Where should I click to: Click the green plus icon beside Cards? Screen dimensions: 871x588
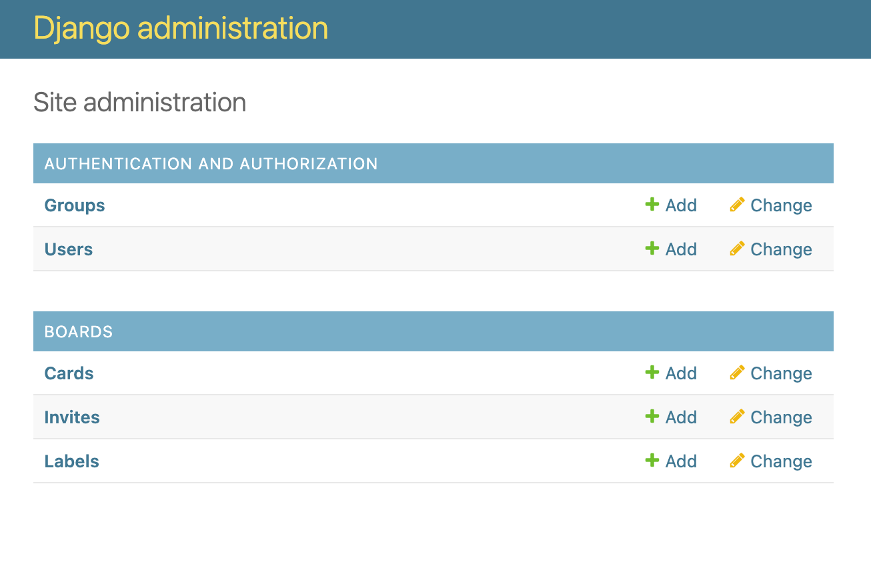click(x=651, y=373)
